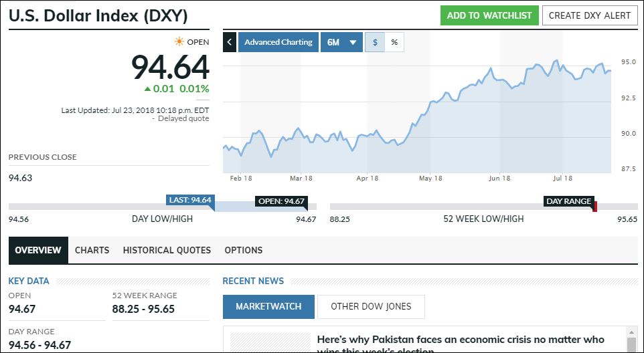The height and width of the screenshot is (353, 644).
Task: Open the 6M time range dropdown
Action: pos(341,42)
